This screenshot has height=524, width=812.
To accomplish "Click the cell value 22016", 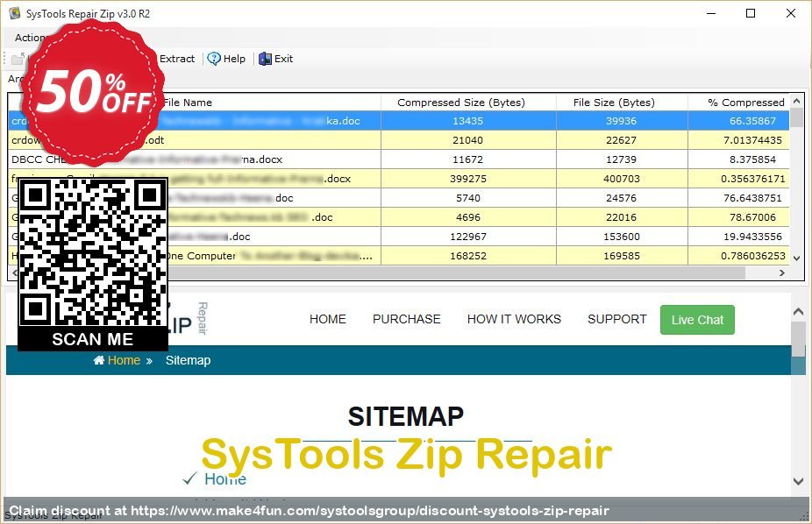I will click(x=622, y=217).
